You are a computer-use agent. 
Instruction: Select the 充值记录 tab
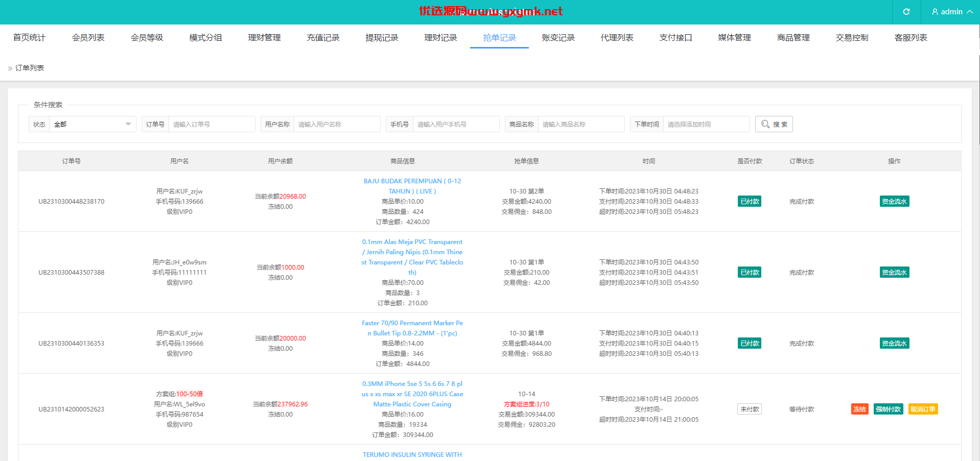coord(323,37)
